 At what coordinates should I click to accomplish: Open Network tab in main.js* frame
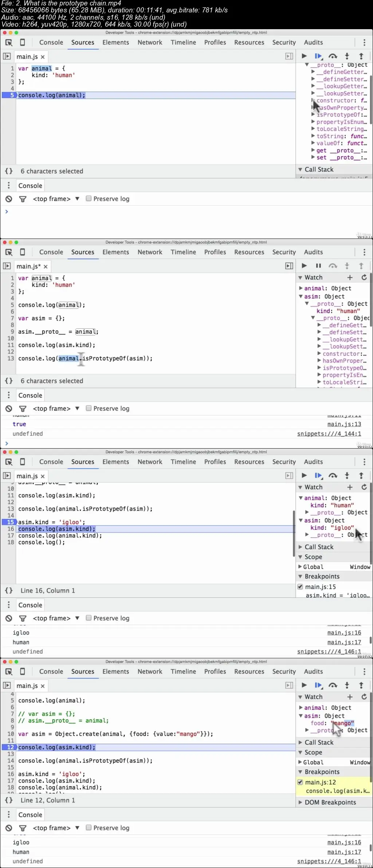(150, 252)
